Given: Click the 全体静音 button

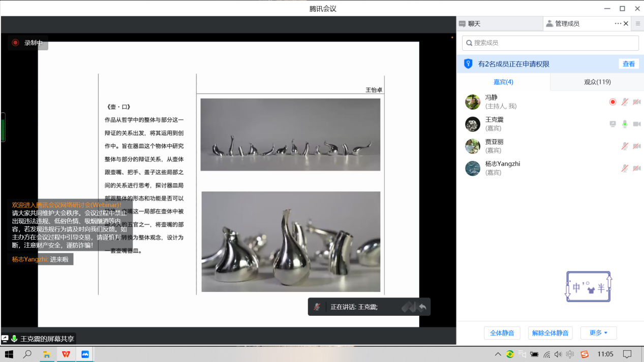Looking at the screenshot, I should [x=502, y=333].
